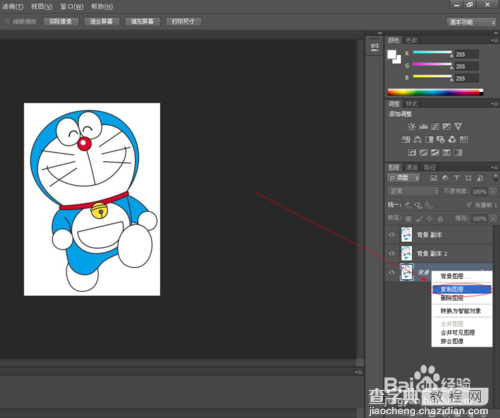Choose 复制图层 in the context menu
Image resolution: width=500 pixels, height=418 pixels.
(x=462, y=289)
